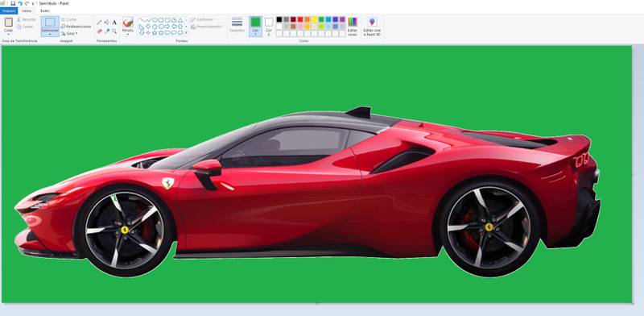644x316 pixels.
Task: Click the Copiar button
Action: click(x=26, y=27)
